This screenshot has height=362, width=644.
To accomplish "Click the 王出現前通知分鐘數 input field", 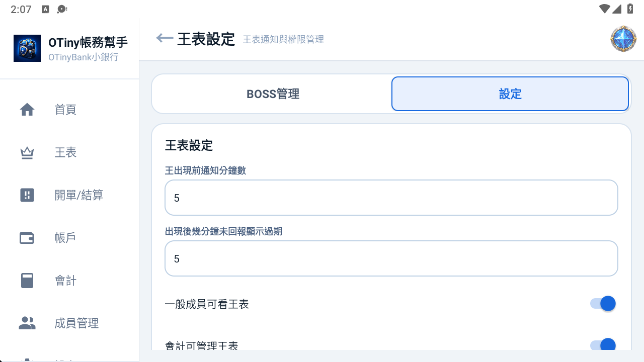I will click(391, 198).
